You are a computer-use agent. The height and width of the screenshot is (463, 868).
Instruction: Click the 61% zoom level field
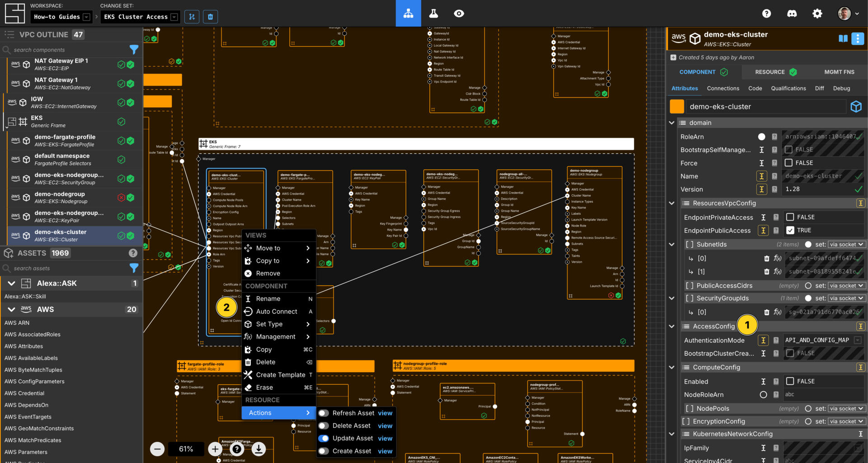click(x=186, y=449)
